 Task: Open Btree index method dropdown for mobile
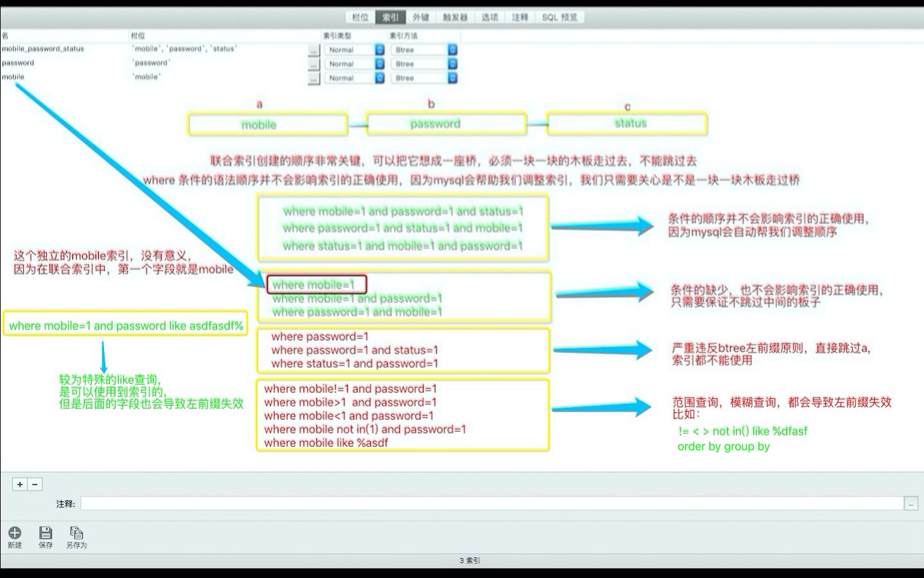click(452, 78)
